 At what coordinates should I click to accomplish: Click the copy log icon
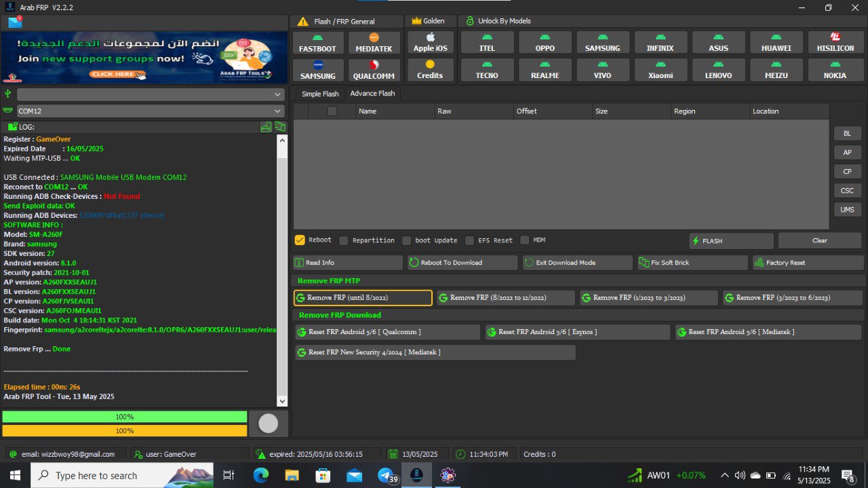pyautogui.click(x=280, y=127)
